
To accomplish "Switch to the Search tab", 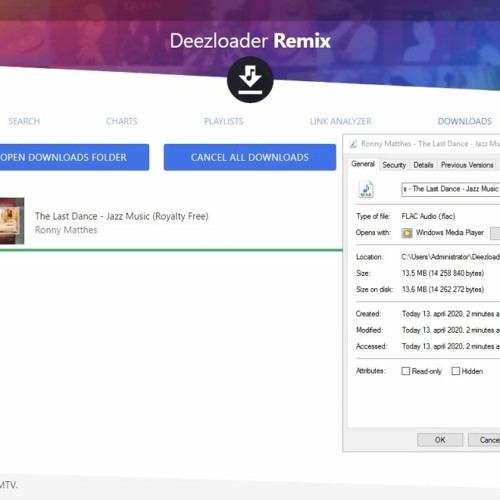I will tap(24, 121).
